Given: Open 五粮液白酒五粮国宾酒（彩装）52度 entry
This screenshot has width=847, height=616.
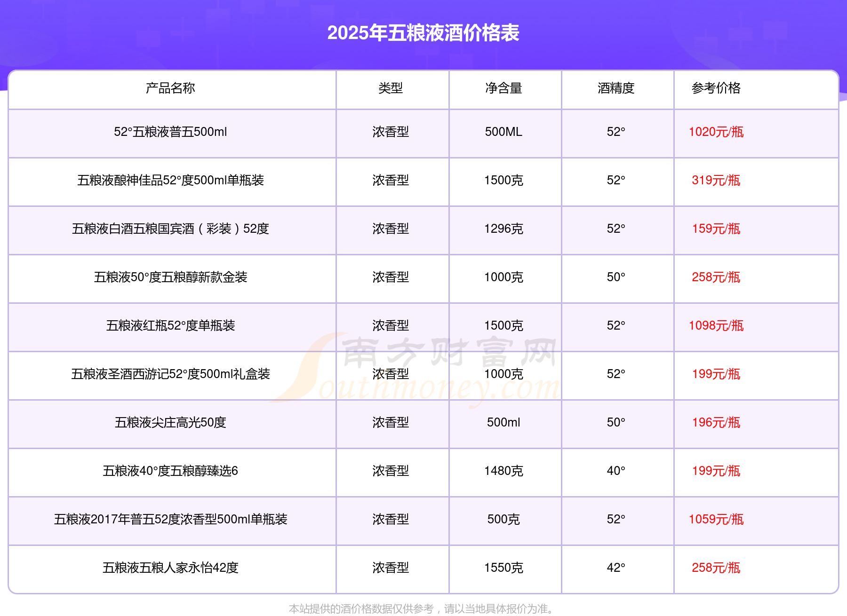Looking at the screenshot, I should (170, 229).
